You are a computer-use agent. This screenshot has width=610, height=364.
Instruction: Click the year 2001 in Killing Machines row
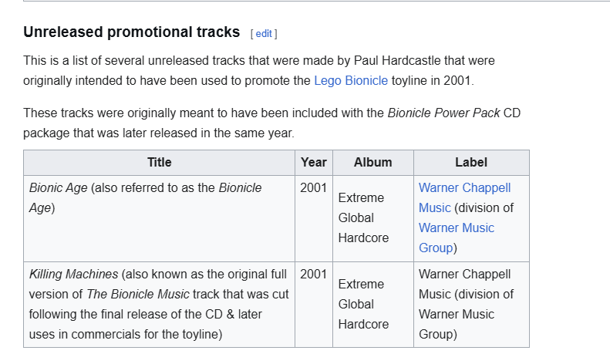point(314,274)
